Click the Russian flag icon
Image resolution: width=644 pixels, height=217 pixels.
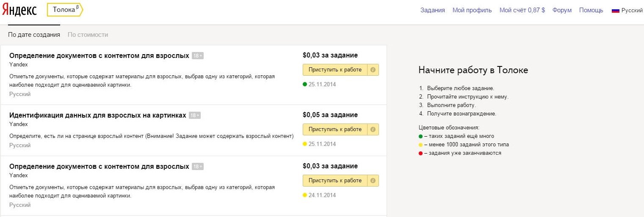(x=615, y=11)
